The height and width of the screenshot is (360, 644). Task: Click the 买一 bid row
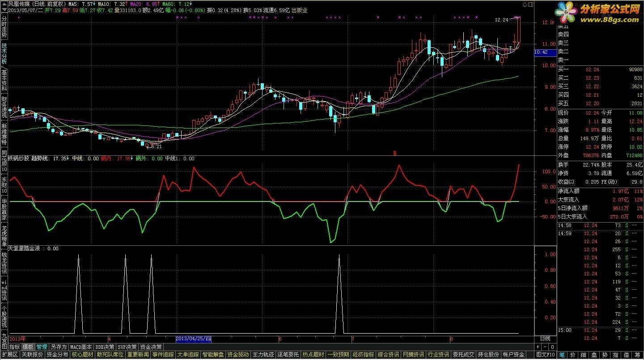click(600, 69)
